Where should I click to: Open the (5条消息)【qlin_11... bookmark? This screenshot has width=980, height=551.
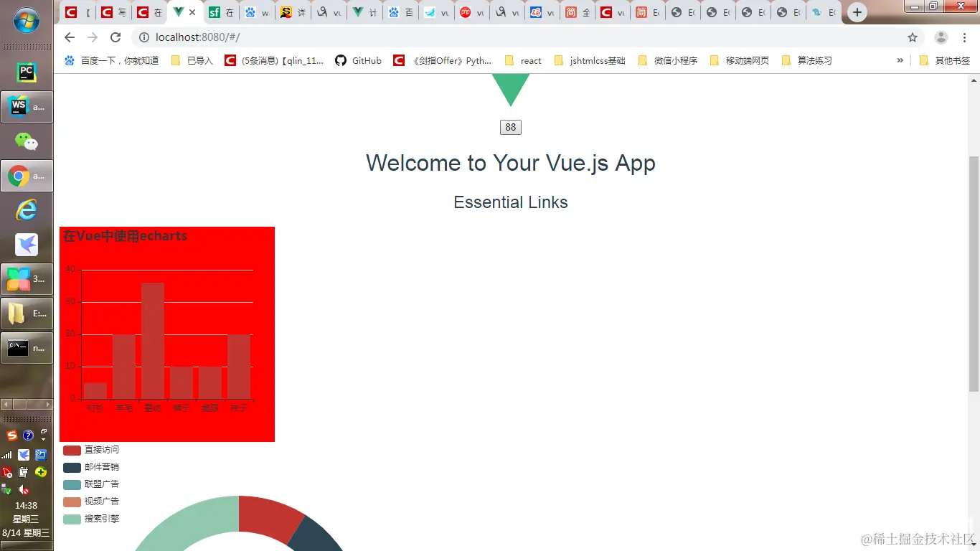pyautogui.click(x=274, y=61)
